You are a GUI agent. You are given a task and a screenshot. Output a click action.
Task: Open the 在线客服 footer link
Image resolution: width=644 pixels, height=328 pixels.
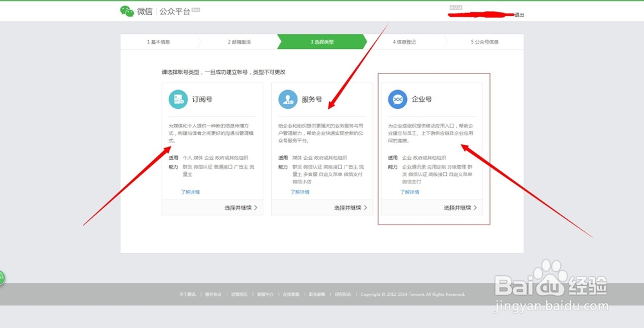[291, 294]
